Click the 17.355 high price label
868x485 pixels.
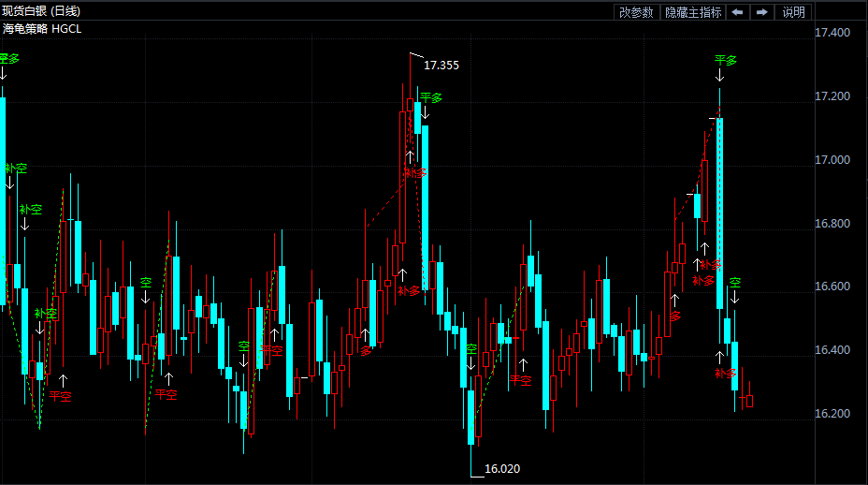pyautogui.click(x=441, y=66)
